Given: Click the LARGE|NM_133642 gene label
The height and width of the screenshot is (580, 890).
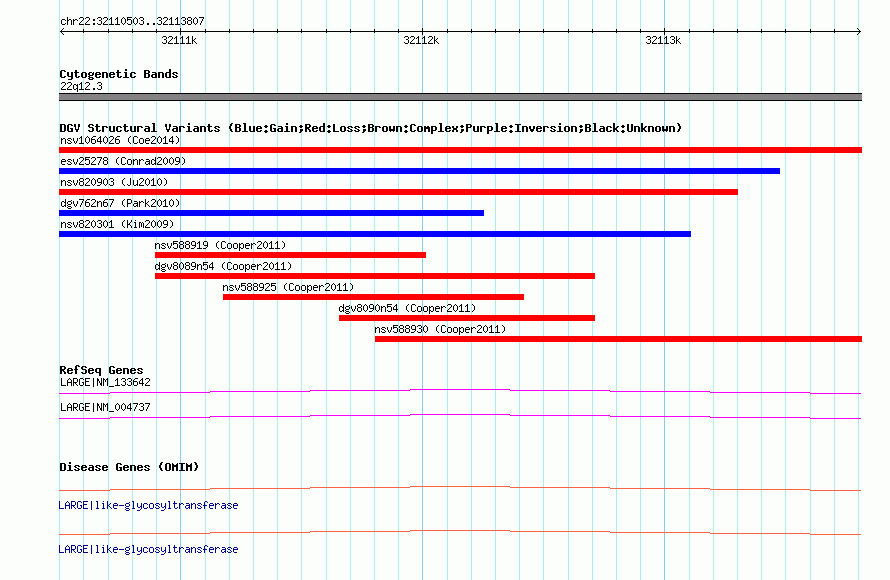Looking at the screenshot, I should tap(105, 383).
